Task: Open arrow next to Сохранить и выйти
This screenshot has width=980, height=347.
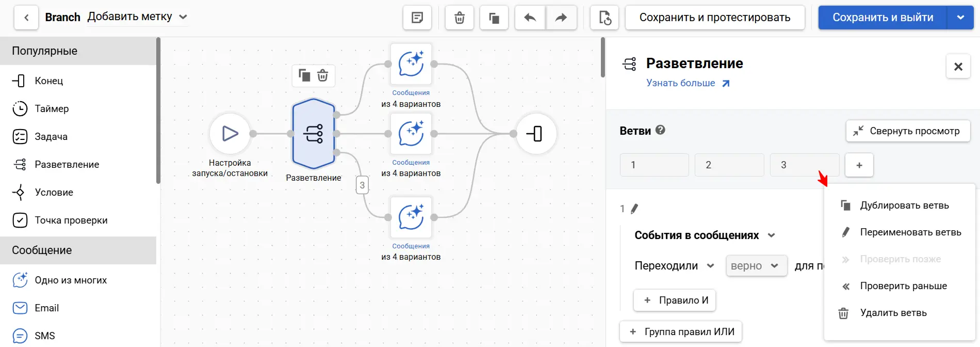Action: tap(960, 18)
